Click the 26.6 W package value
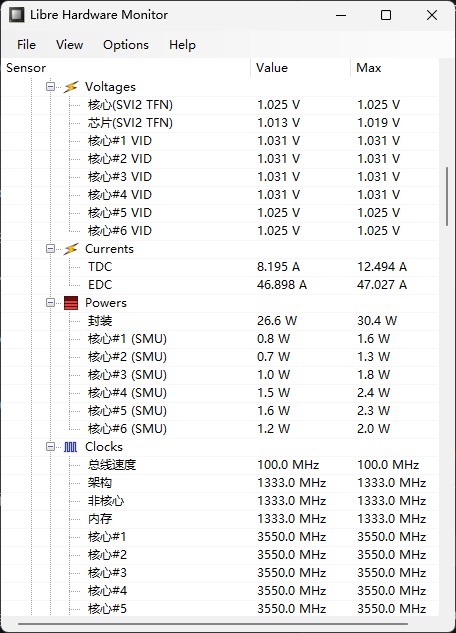 (x=277, y=321)
